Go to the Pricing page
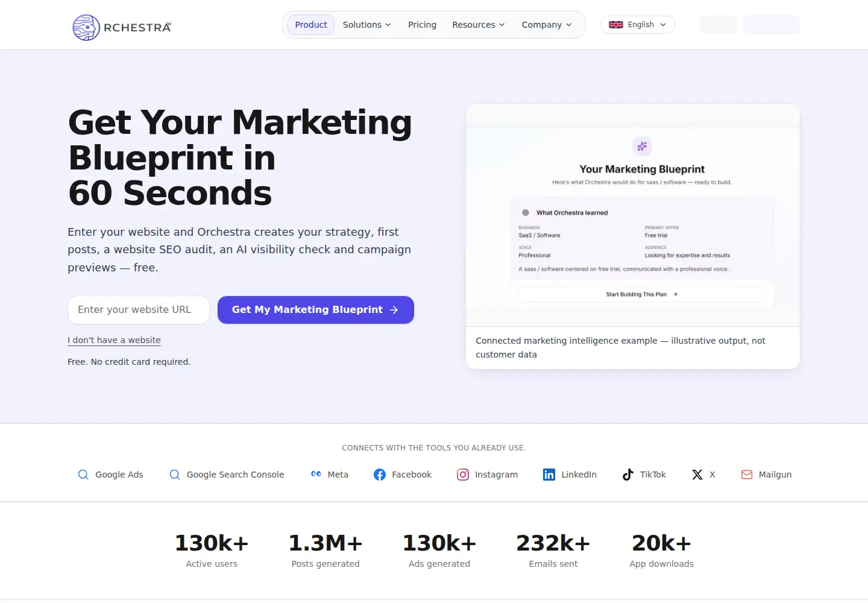 coord(422,25)
